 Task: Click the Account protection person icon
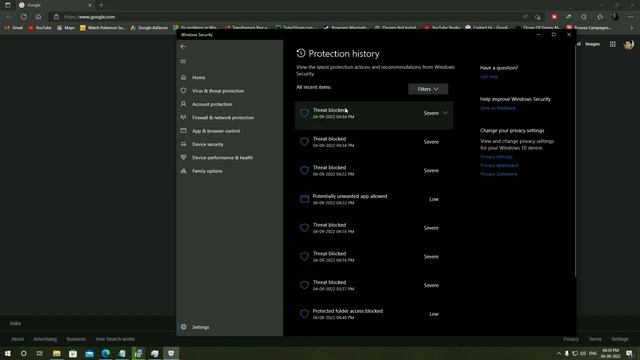[184, 104]
